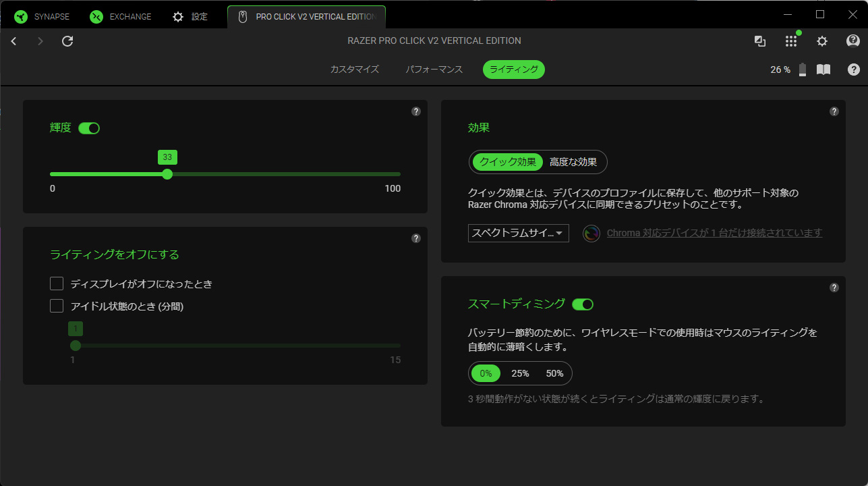Toggle the 輝度 brightness switch
The image size is (868, 486).
coord(89,128)
